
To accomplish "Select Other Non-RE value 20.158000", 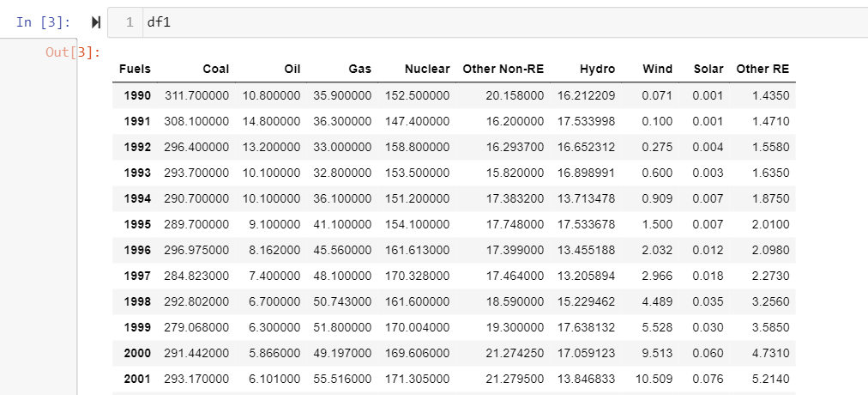I will coord(515,95).
